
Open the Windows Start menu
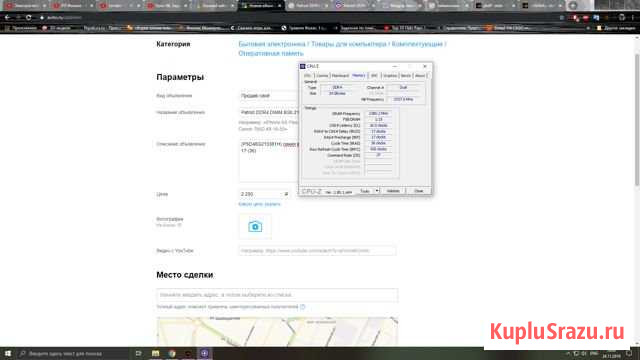[8, 353]
